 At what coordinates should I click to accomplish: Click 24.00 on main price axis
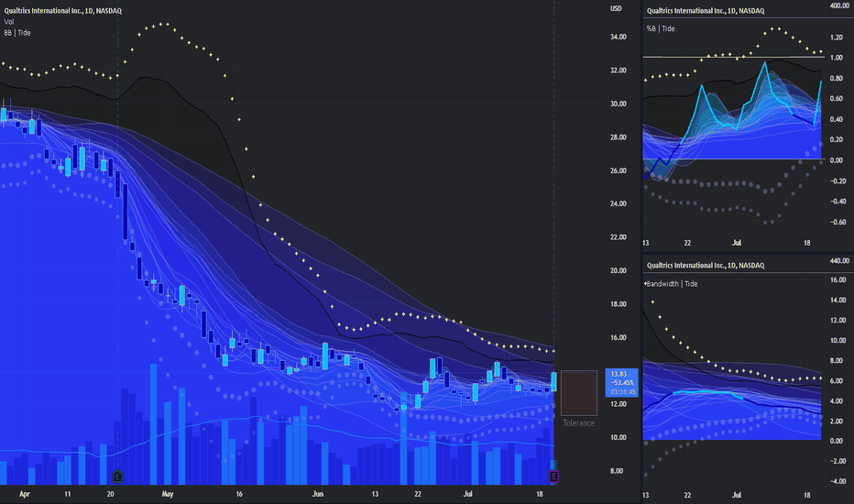point(619,203)
